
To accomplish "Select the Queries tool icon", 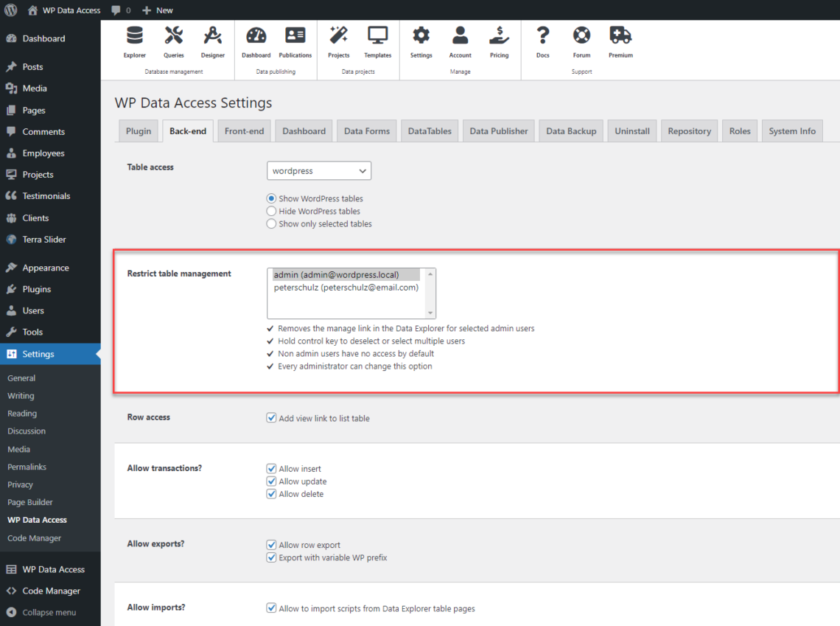I will point(174,42).
